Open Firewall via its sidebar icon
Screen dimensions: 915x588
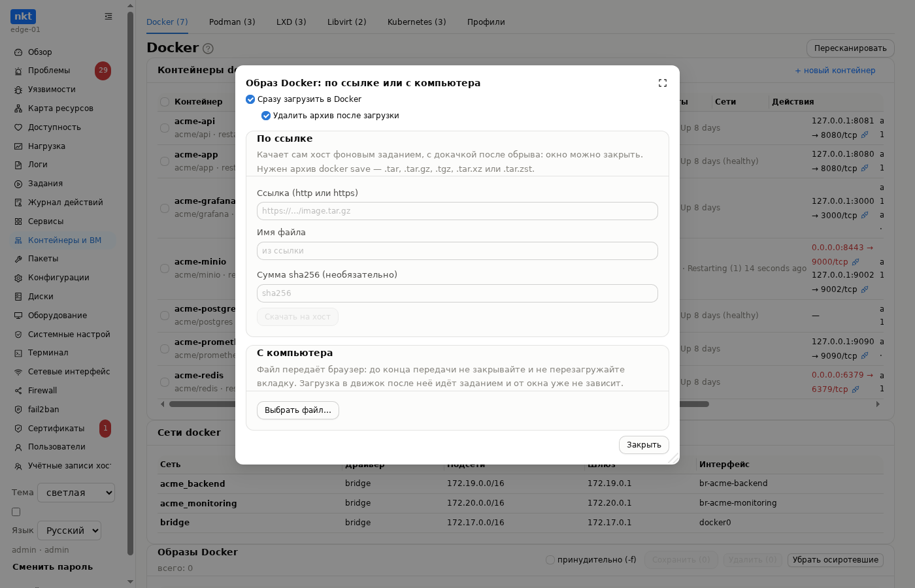tap(18, 391)
